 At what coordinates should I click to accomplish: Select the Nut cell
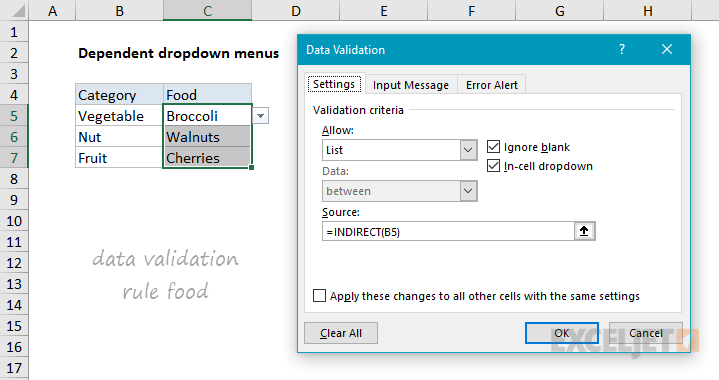pyautogui.click(x=119, y=137)
